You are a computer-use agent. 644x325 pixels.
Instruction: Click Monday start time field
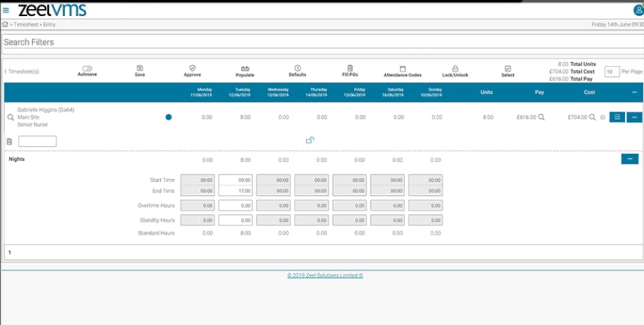197,180
